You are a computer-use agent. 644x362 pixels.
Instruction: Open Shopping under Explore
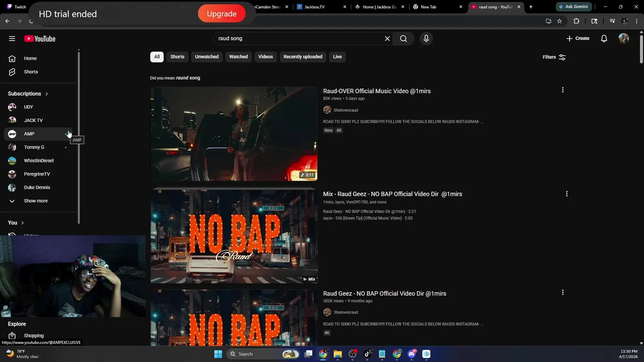point(39,335)
